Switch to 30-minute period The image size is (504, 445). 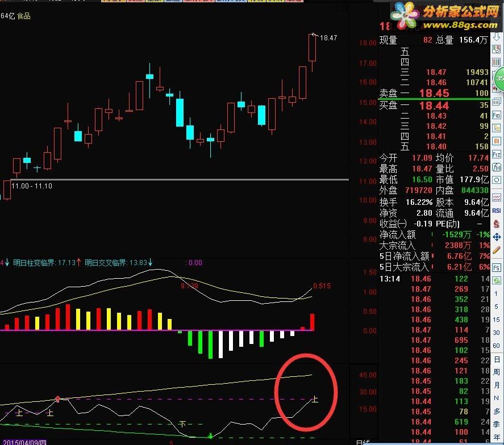[496, 333]
